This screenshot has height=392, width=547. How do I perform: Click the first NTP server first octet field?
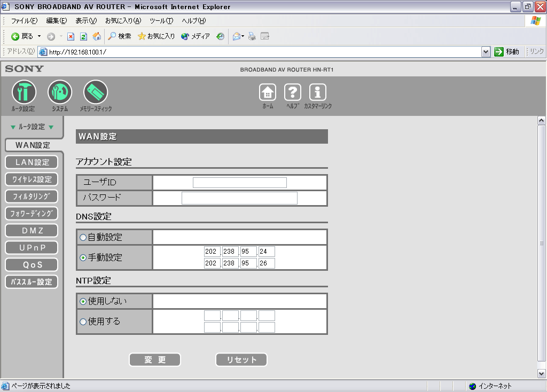point(212,316)
